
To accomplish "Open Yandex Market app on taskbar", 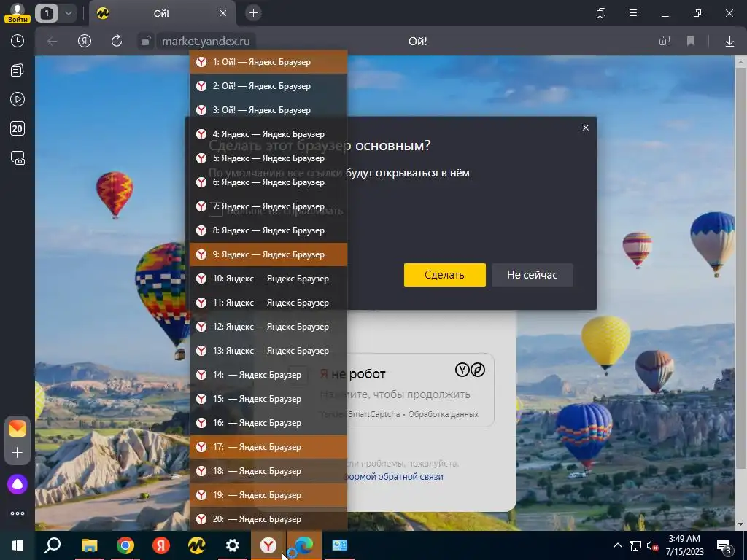I will coord(197,545).
